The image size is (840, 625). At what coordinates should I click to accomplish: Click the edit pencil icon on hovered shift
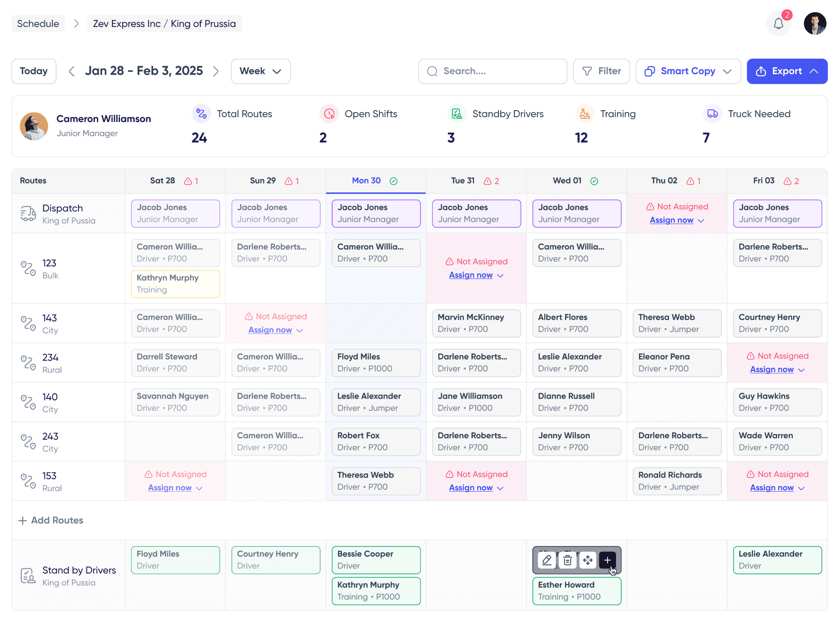point(547,560)
